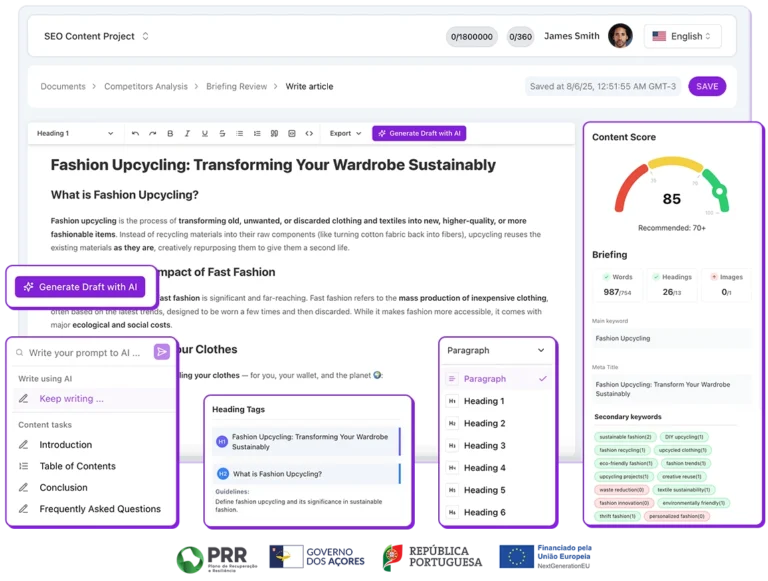Click the Write your prompt input field
The height and width of the screenshot is (581, 768).
pos(85,353)
